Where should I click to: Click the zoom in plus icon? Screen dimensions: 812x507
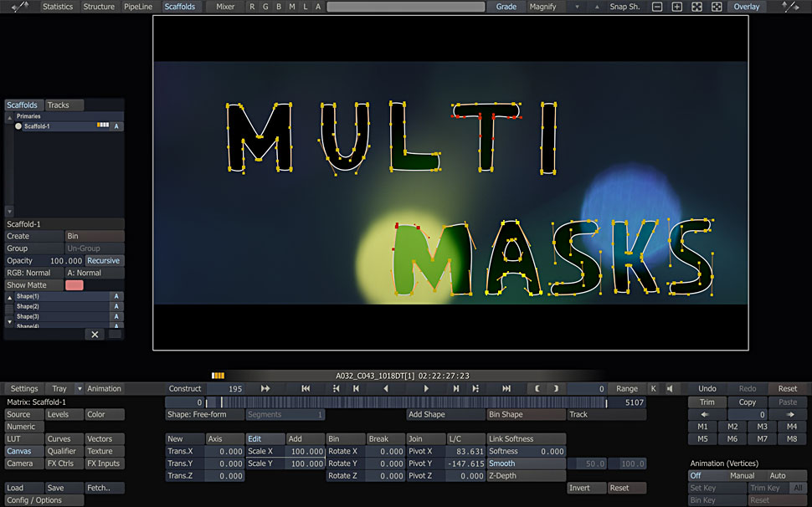677,7
